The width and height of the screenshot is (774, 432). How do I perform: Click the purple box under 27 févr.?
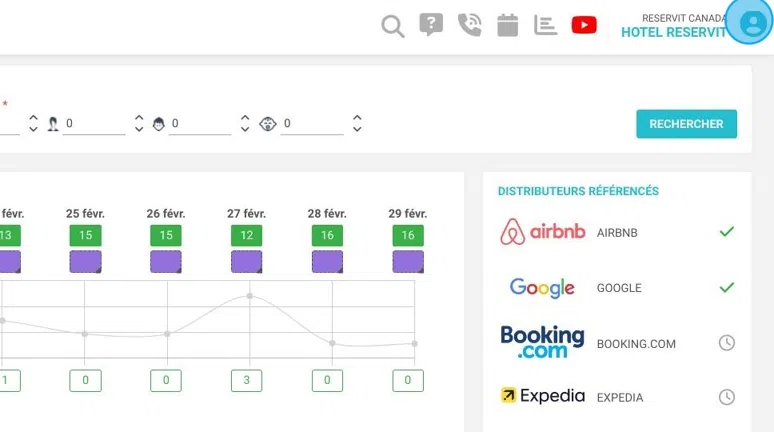click(246, 262)
